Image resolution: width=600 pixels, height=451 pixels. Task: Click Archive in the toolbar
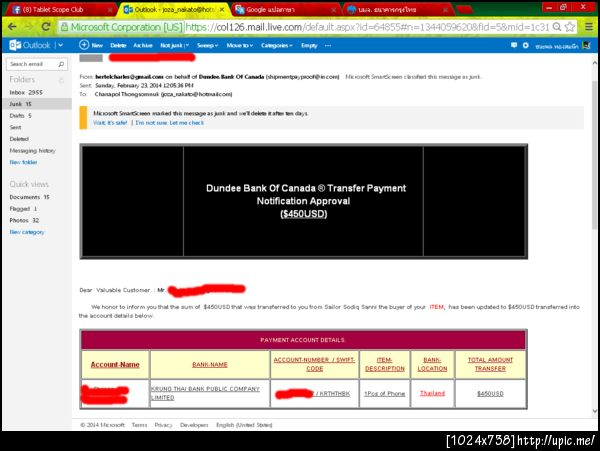(x=142, y=46)
